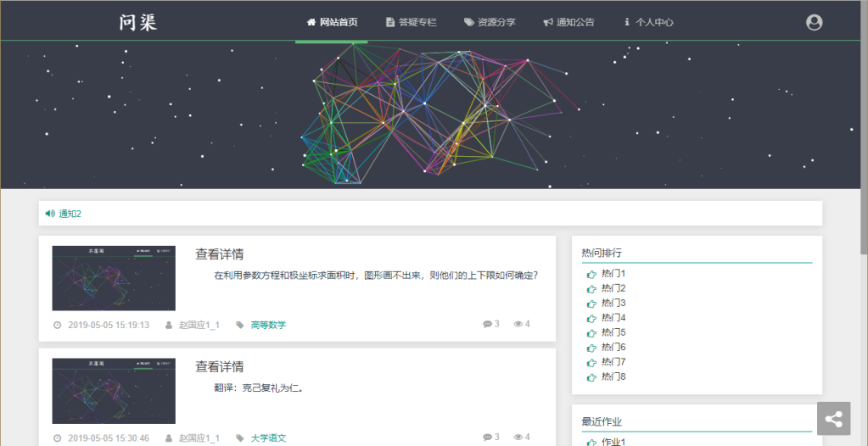Click thumbs-up icon next to 热门1
The width and height of the screenshot is (868, 446).
click(591, 274)
